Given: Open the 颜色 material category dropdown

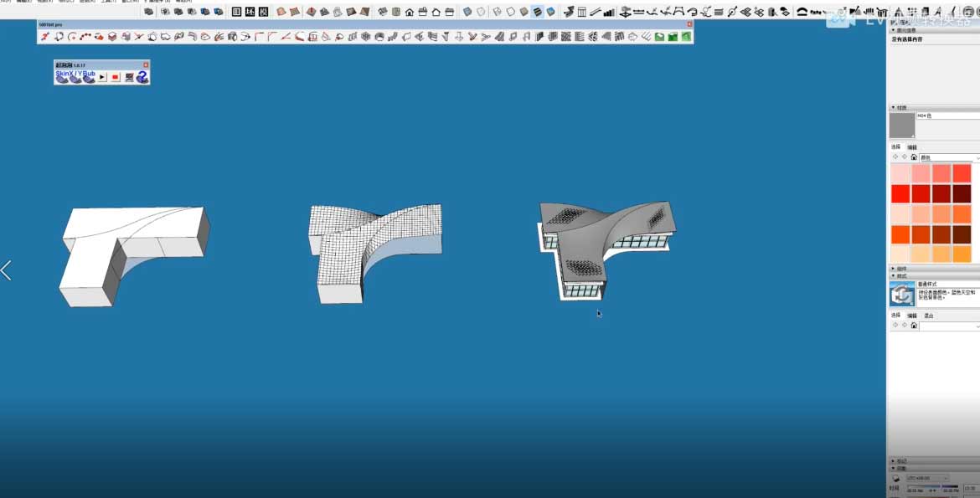Looking at the screenshot, I should (x=949, y=157).
